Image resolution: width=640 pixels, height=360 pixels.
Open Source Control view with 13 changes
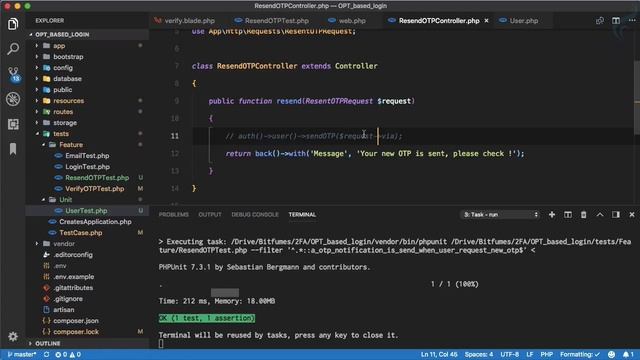click(x=13, y=74)
